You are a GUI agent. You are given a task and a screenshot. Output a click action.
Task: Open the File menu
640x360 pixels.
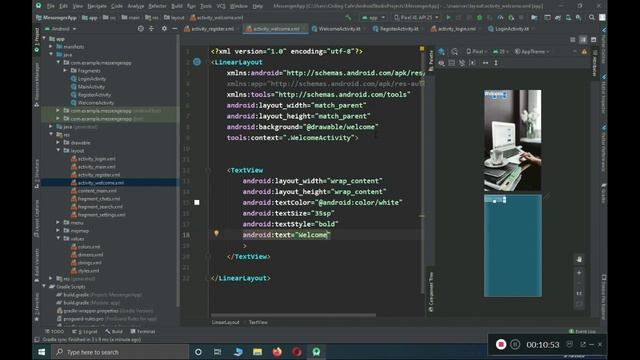pos(51,6)
